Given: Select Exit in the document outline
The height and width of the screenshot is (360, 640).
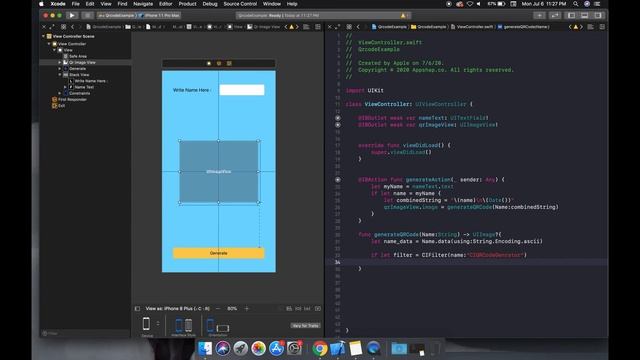Looking at the screenshot, I should coord(58,105).
